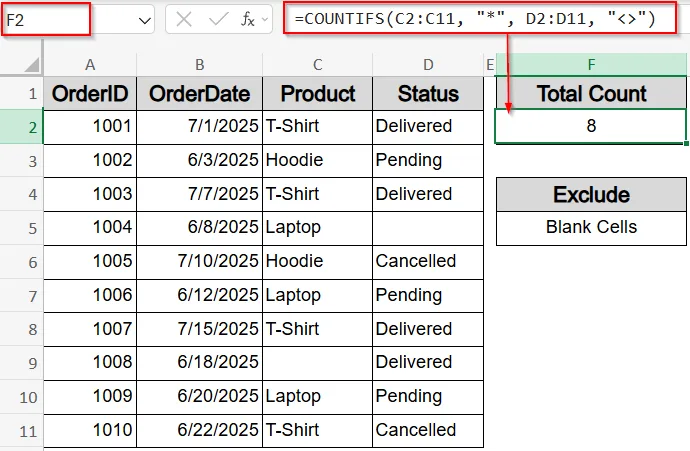Click into the COUNTIFS formula bar
690x451 pixels.
(480, 18)
